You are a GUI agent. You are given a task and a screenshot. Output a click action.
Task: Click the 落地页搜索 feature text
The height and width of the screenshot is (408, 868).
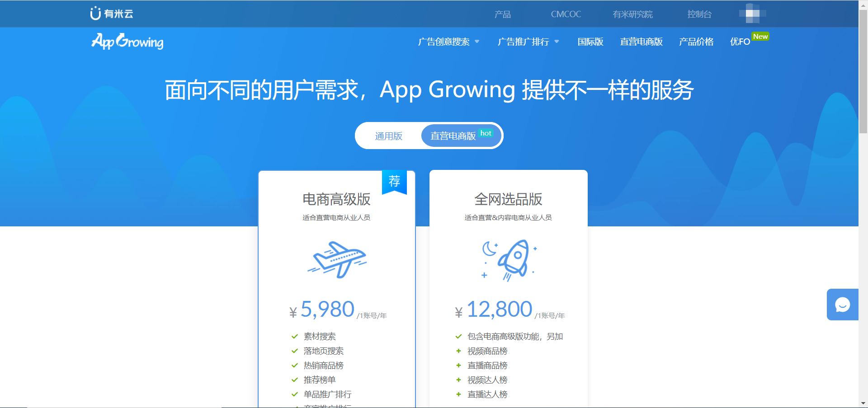(x=324, y=351)
